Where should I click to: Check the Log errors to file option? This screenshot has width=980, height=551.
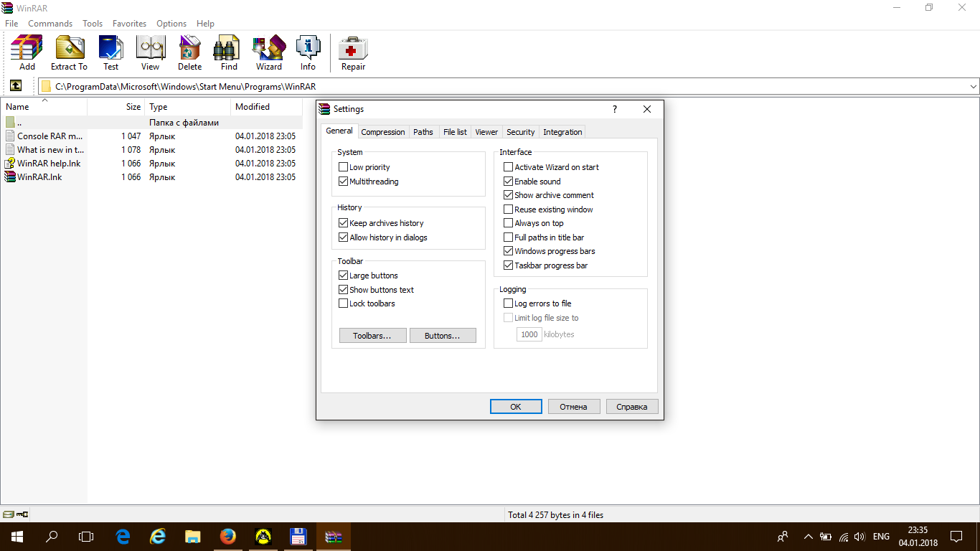[x=508, y=303]
